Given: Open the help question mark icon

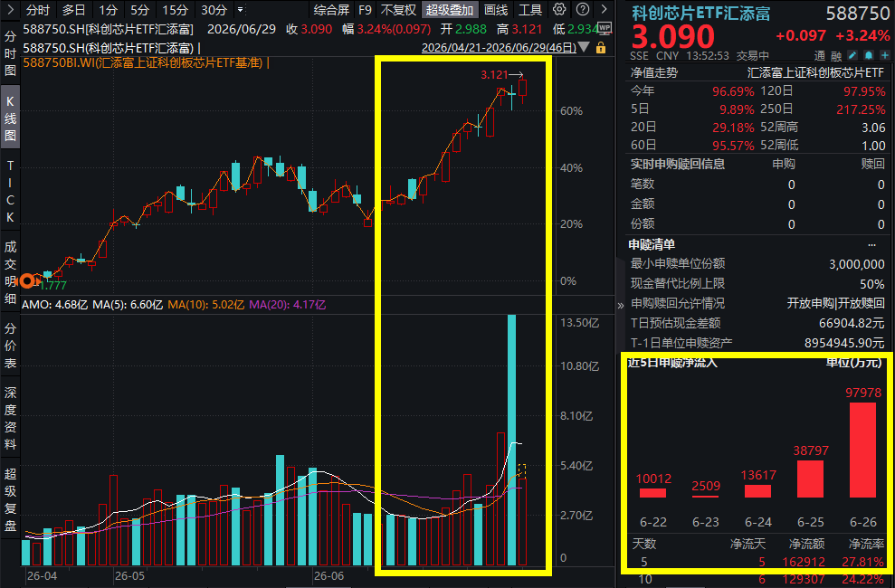Looking at the screenshot, I should tap(583, 9).
